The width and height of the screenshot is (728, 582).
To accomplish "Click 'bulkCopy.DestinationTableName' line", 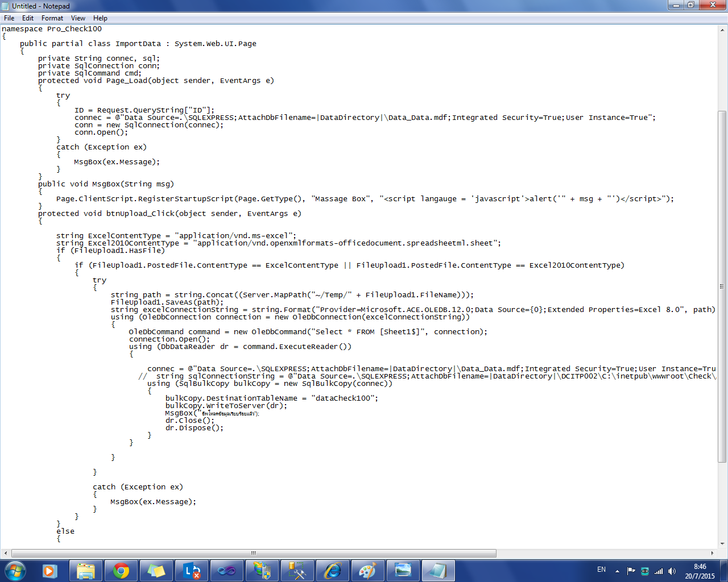I will click(272, 398).
